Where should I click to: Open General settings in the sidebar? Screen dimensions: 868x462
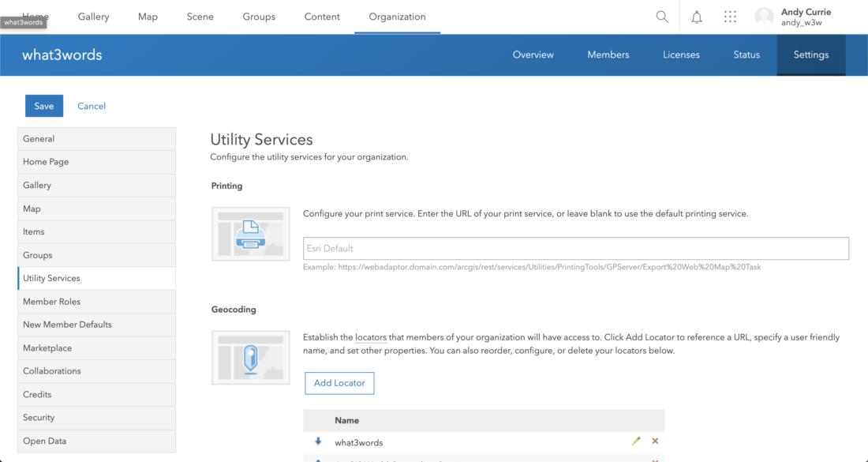pyautogui.click(x=97, y=139)
